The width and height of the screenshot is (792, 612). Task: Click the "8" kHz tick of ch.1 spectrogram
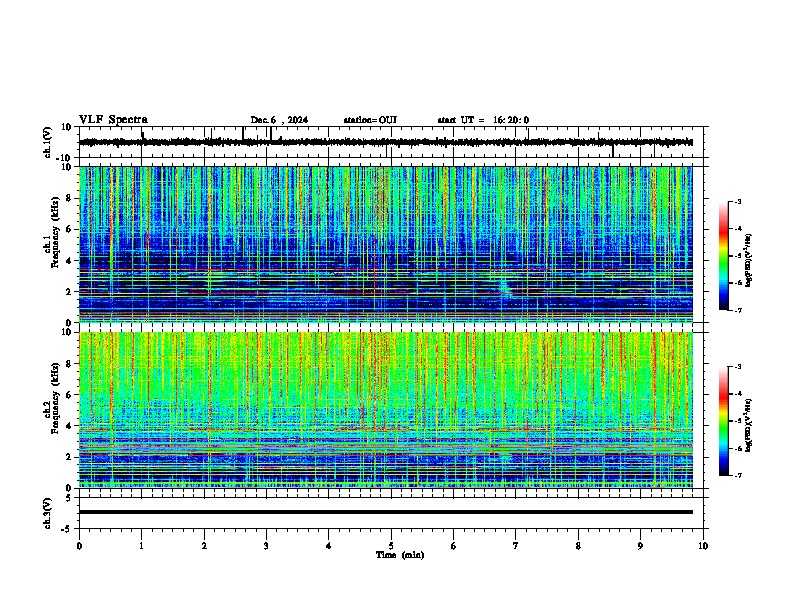69,198
